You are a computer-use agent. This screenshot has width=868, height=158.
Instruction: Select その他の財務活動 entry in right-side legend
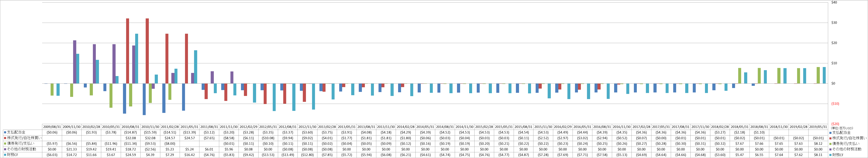tap(847, 149)
